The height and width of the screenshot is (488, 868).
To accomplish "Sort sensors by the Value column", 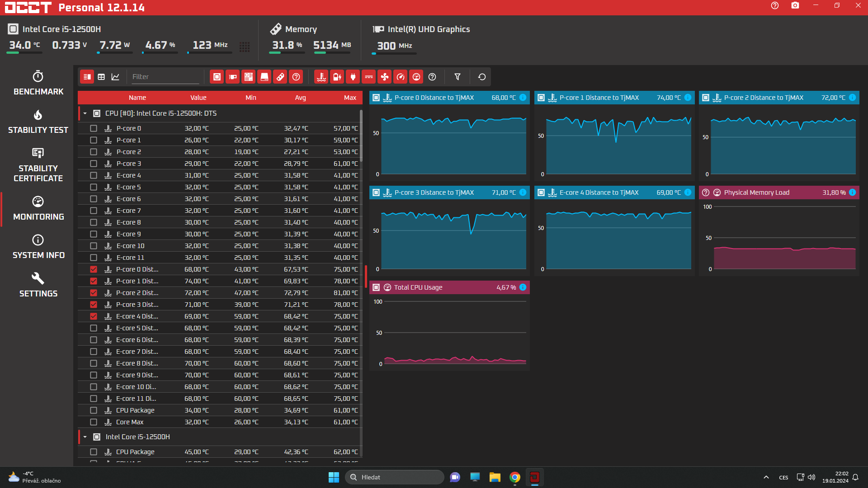I will tap(198, 98).
